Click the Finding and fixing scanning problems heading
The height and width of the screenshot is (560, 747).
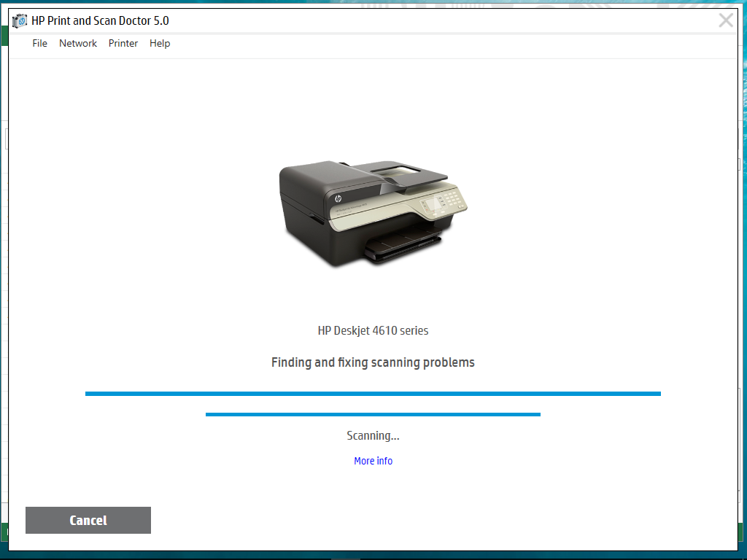pyautogui.click(x=373, y=362)
